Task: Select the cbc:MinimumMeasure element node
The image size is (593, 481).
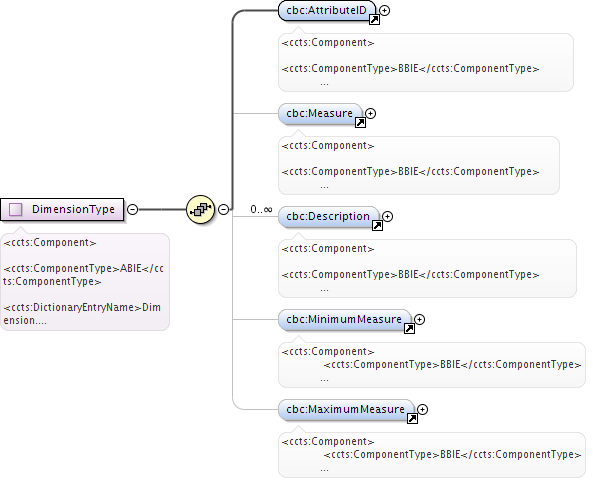Action: tap(345, 320)
